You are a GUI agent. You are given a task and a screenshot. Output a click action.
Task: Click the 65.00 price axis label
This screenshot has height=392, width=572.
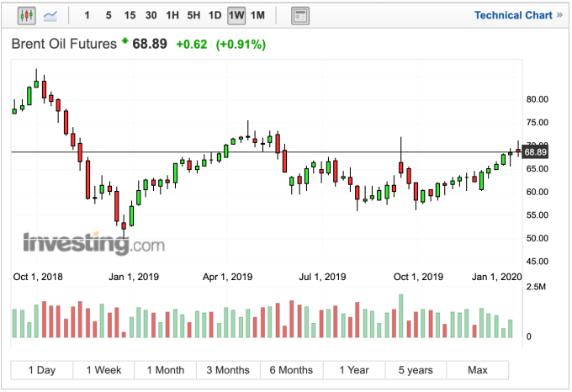(537, 169)
